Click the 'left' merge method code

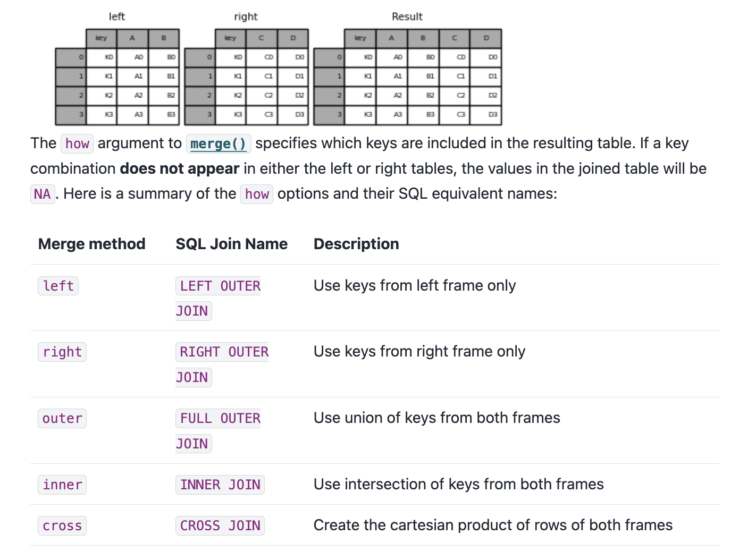[x=58, y=286]
